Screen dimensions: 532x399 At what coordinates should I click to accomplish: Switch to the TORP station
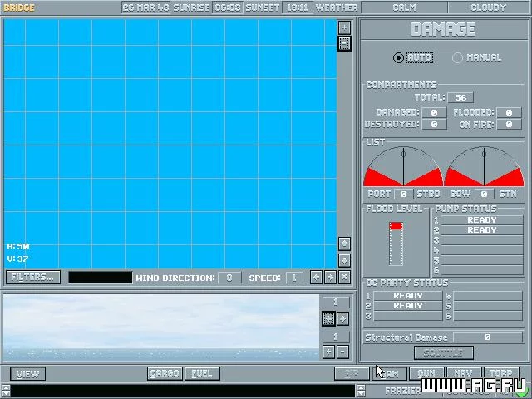pos(501,373)
